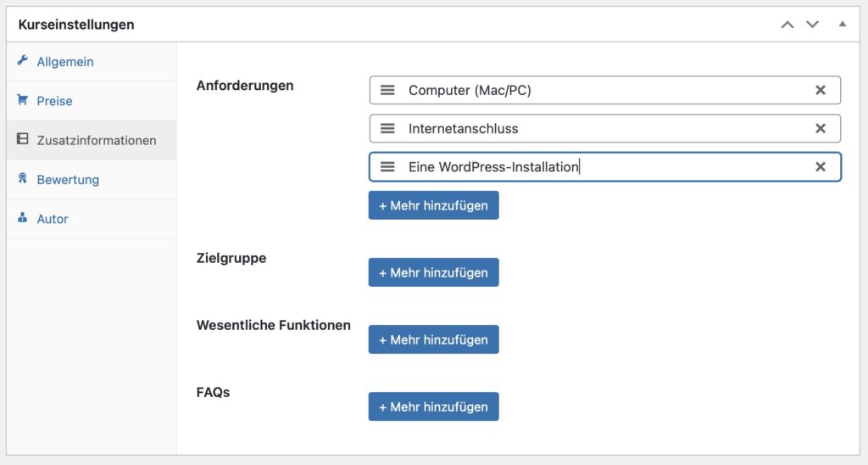Add another item under Anforderungen
The width and height of the screenshot is (868, 465).
(x=433, y=205)
